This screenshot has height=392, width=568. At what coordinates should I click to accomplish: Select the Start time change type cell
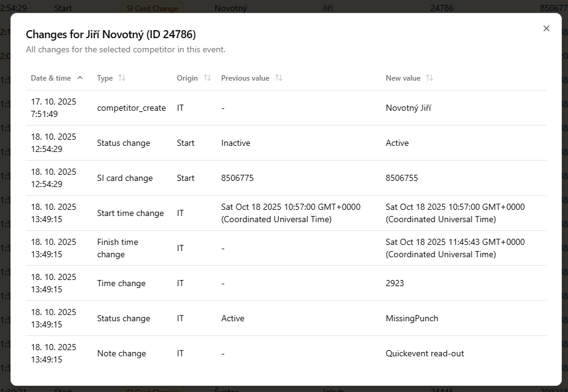[x=130, y=213]
